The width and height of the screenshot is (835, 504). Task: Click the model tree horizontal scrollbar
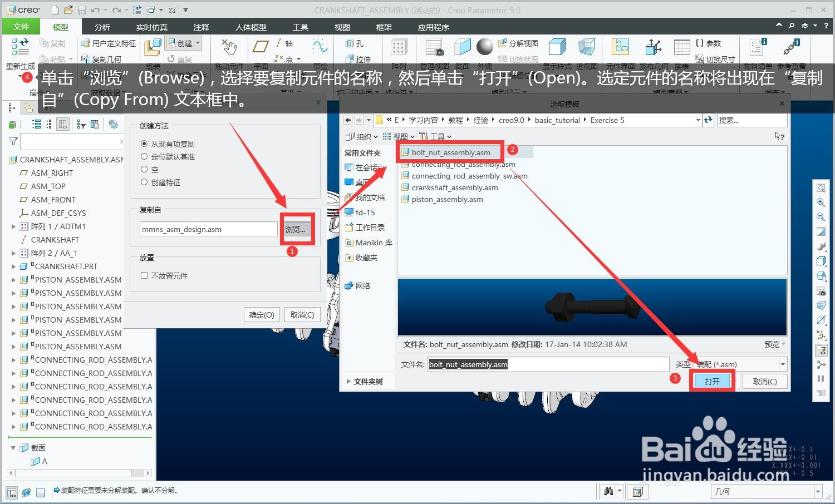point(80,473)
